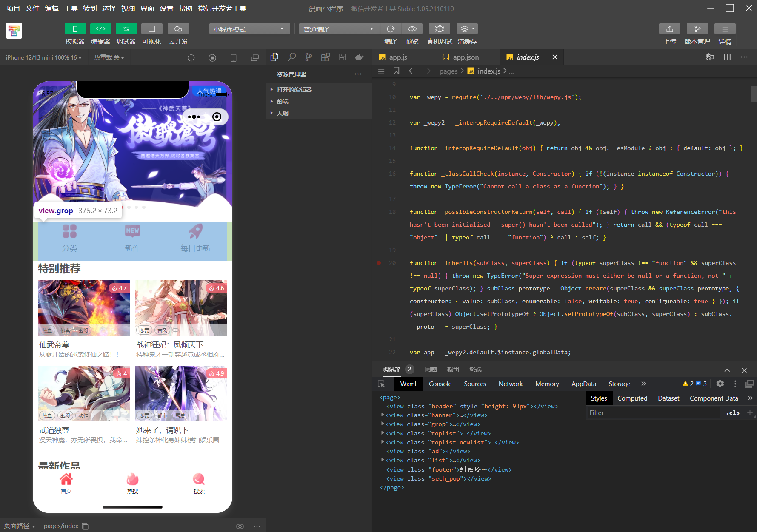Open the 微信开发者工具 menu

pos(222,9)
